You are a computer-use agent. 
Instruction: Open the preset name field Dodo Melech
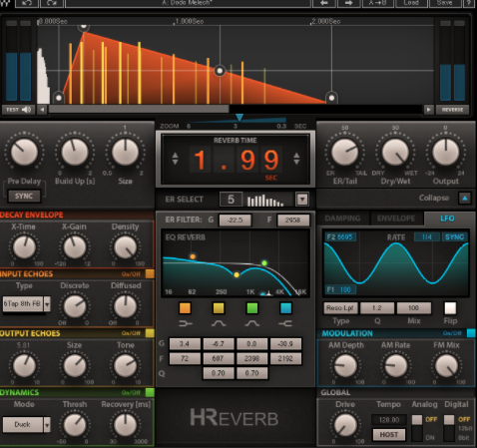click(189, 3)
